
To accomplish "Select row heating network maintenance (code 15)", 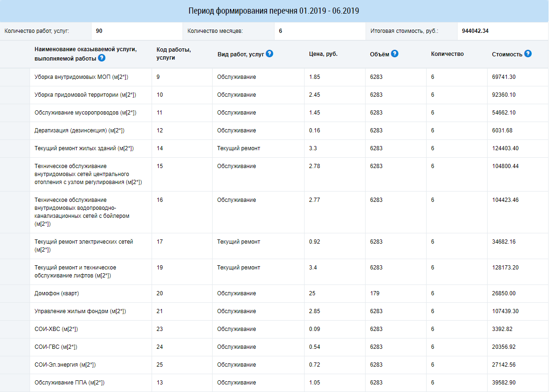I will [275, 175].
